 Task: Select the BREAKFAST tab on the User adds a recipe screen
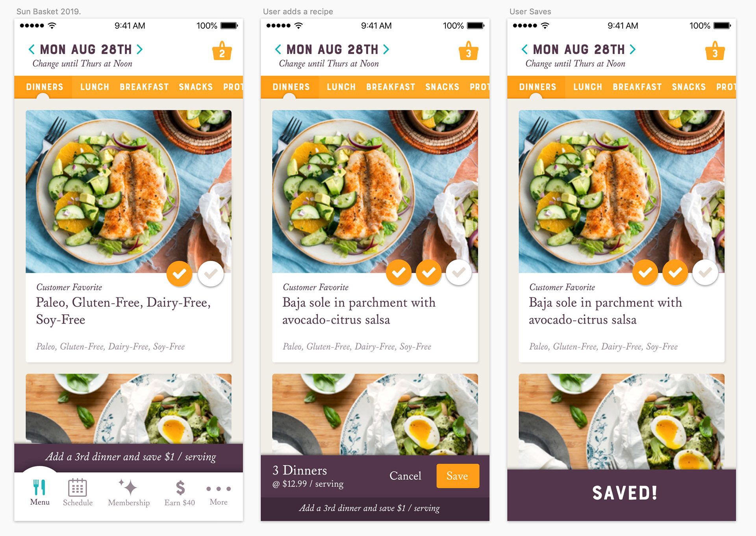(391, 87)
